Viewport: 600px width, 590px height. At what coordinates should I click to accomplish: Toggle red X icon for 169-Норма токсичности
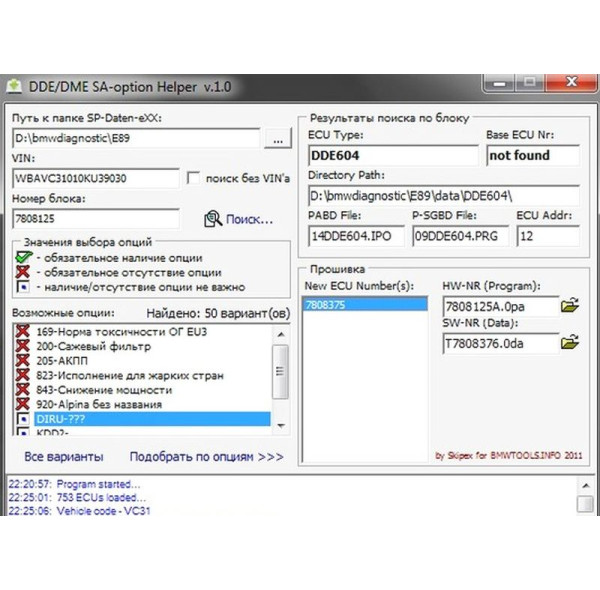tap(23, 333)
